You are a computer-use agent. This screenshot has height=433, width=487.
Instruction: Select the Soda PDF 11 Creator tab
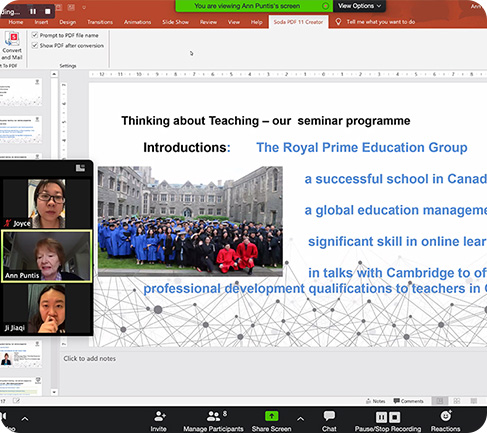click(x=298, y=22)
